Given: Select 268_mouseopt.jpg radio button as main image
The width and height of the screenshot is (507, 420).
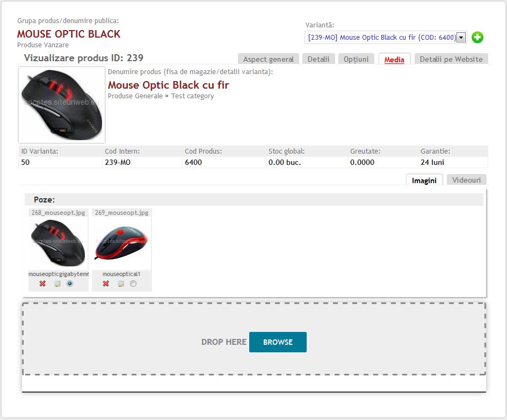Looking at the screenshot, I should pos(70,284).
